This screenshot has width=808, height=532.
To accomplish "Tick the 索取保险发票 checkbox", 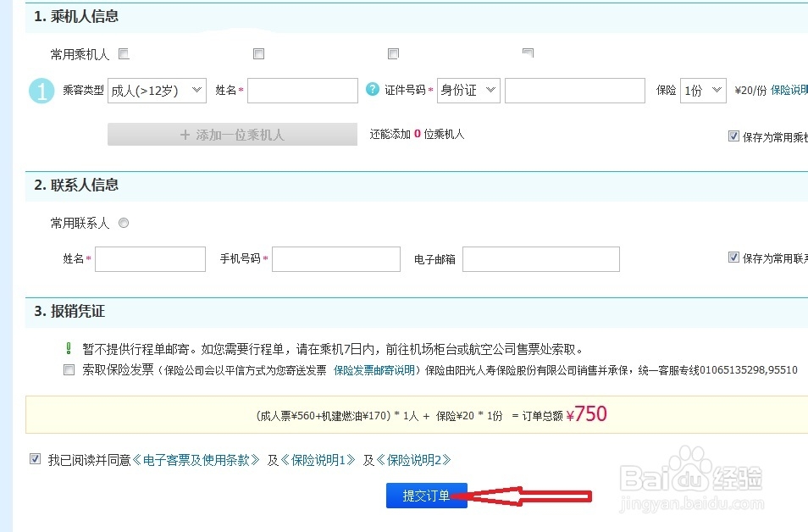I will click(69, 369).
